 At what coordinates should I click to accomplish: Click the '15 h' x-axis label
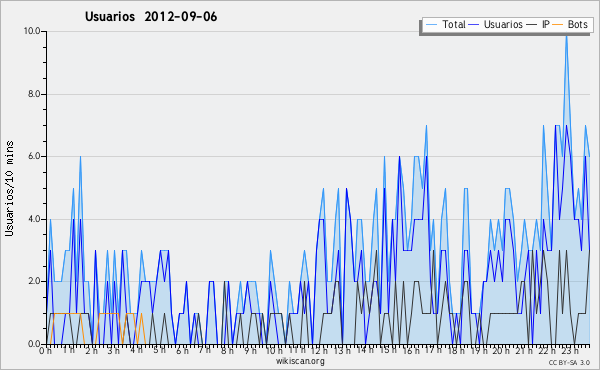click(388, 351)
